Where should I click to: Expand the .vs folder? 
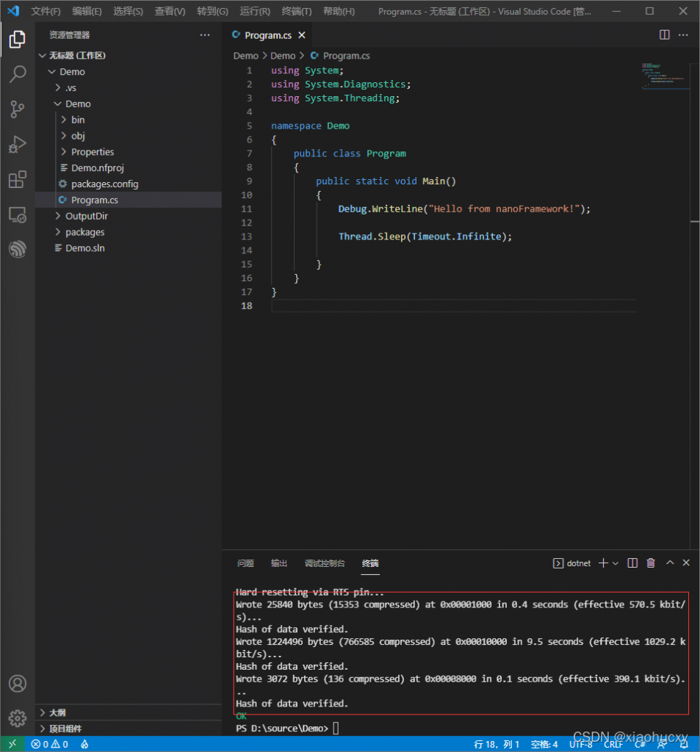pos(57,88)
